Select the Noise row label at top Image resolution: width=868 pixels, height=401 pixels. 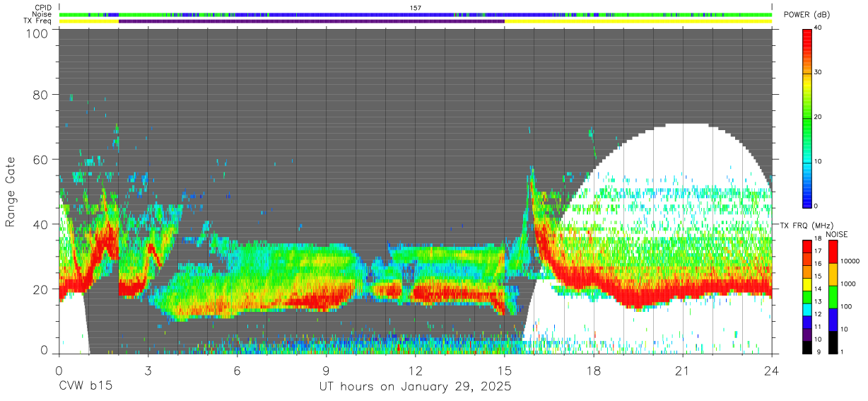pos(42,14)
